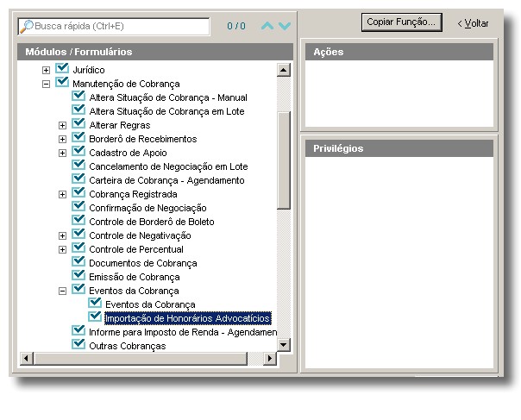This screenshot has width=521, height=420.
Task: Select the Jurídico tree item
Action: click(x=89, y=70)
